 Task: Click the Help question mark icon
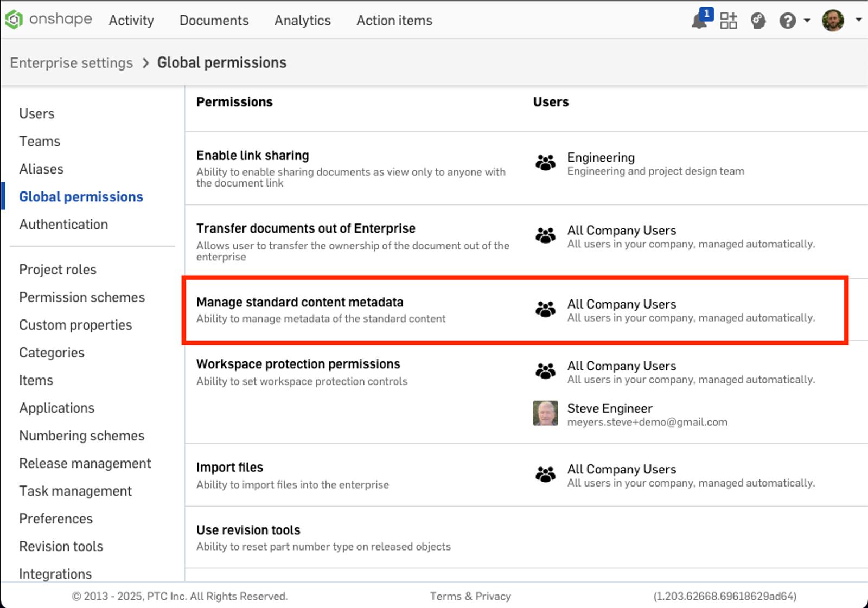point(787,21)
